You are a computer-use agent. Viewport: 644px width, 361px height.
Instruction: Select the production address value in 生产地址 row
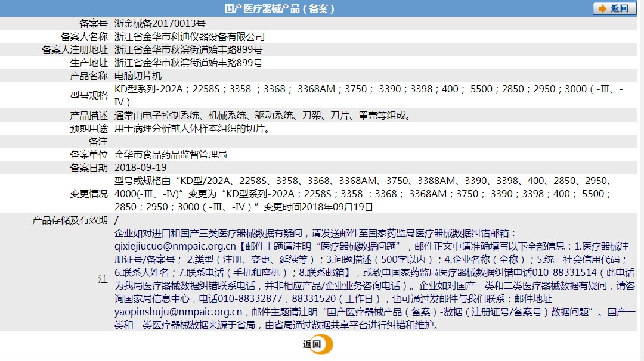(188, 63)
